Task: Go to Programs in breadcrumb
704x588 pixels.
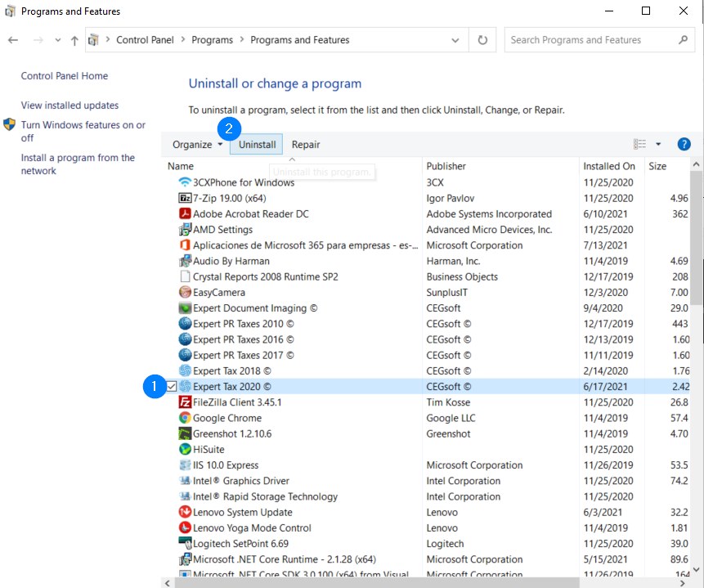Action: click(x=213, y=40)
